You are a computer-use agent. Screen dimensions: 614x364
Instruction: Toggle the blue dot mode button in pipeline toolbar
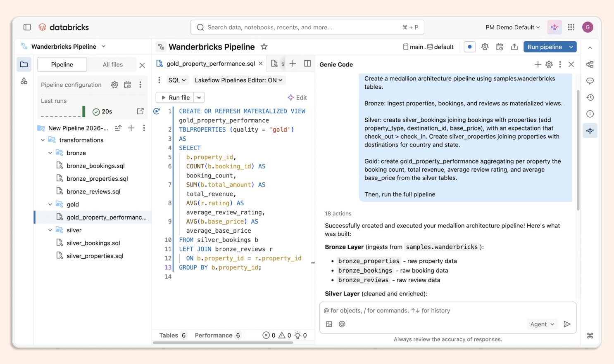click(x=470, y=47)
